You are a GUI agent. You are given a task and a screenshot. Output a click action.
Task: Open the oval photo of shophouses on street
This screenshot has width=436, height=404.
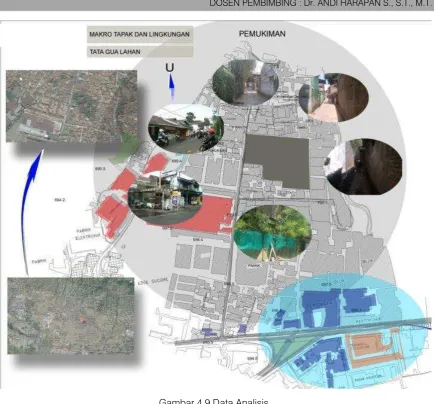tap(165, 199)
